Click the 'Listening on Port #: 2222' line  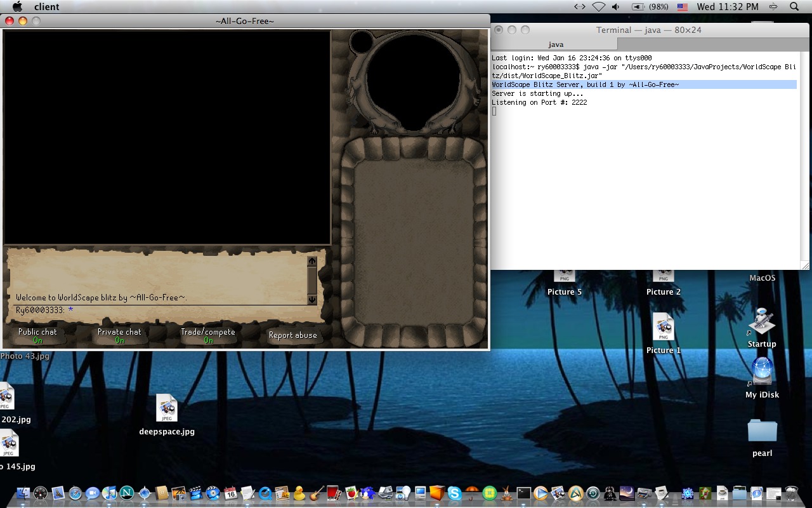(x=539, y=102)
